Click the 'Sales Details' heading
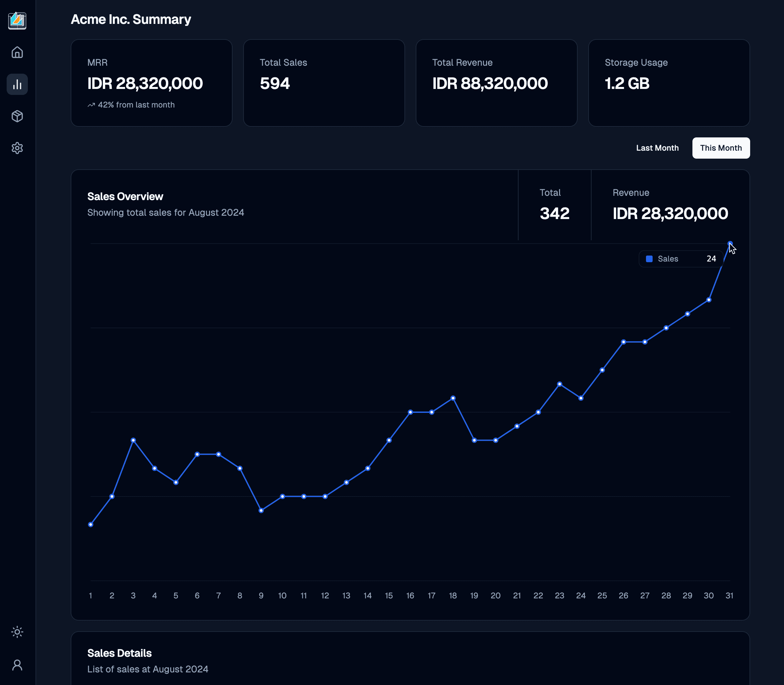 [x=119, y=653]
